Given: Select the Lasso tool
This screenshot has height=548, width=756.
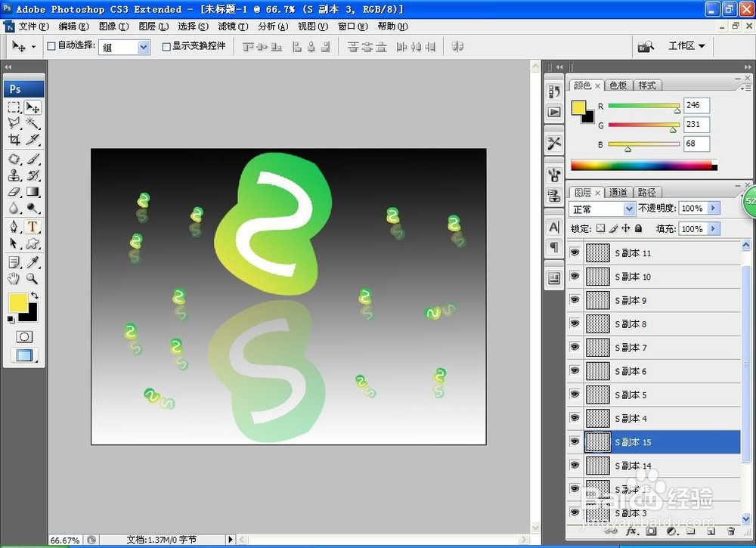Looking at the screenshot, I should click(x=14, y=123).
